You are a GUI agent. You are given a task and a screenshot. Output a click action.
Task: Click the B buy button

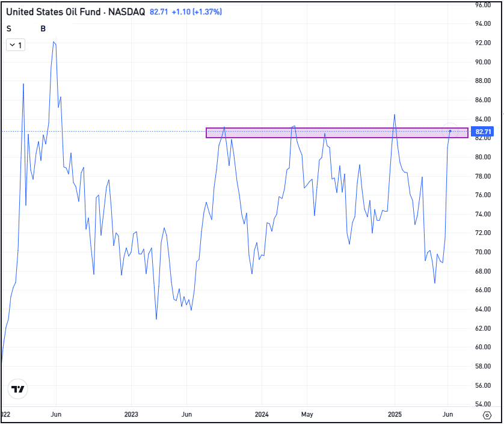tap(43, 29)
